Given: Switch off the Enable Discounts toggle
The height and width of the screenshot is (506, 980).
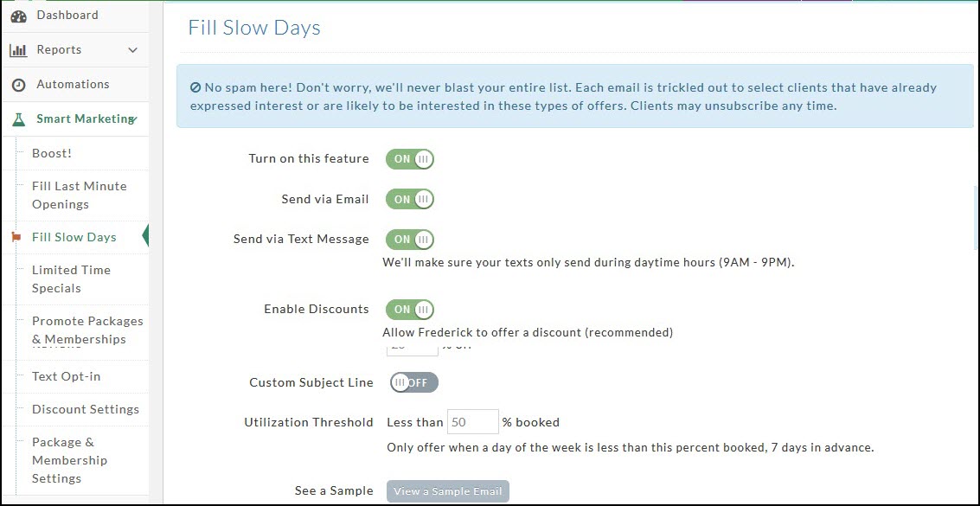Looking at the screenshot, I should point(410,310).
